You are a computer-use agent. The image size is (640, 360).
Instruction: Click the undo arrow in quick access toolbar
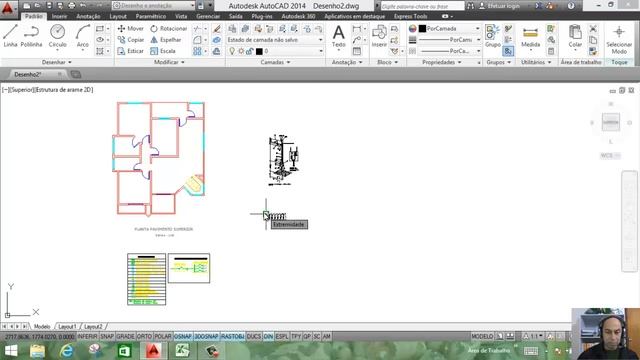(83, 6)
